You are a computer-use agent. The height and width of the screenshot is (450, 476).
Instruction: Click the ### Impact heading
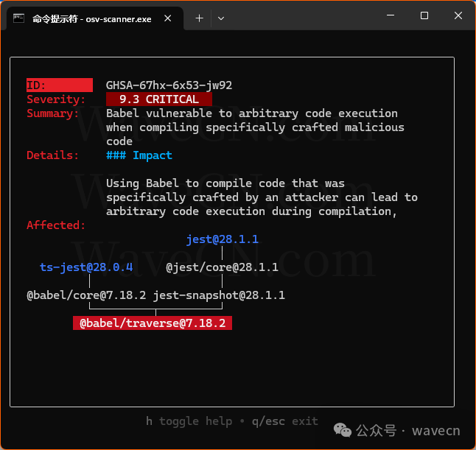click(x=139, y=155)
